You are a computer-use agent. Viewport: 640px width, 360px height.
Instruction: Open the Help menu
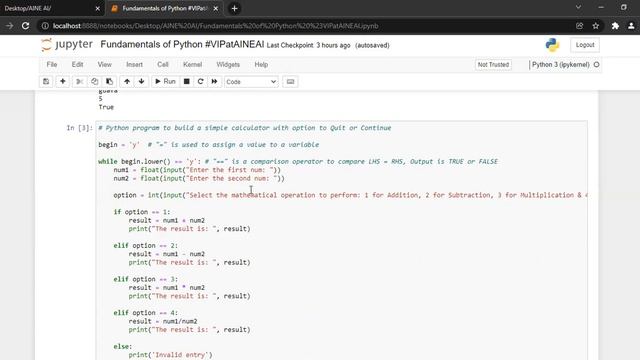tap(261, 64)
